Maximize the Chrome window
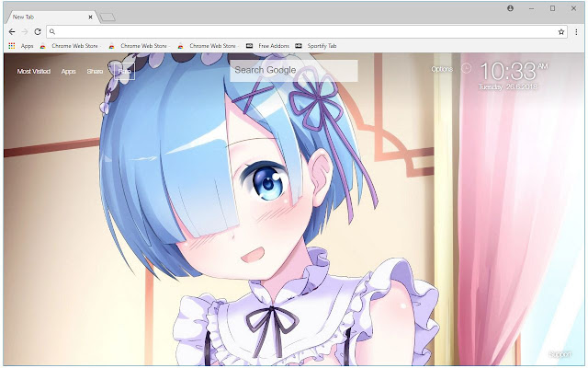The height and width of the screenshot is (368, 588). tap(552, 8)
